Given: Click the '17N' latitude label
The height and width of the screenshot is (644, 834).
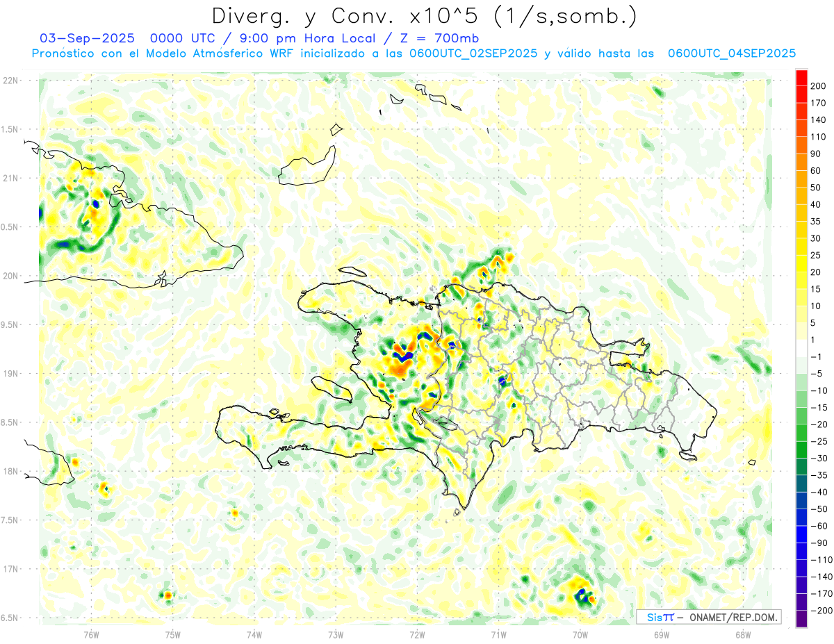Looking at the screenshot, I should tap(10, 569).
